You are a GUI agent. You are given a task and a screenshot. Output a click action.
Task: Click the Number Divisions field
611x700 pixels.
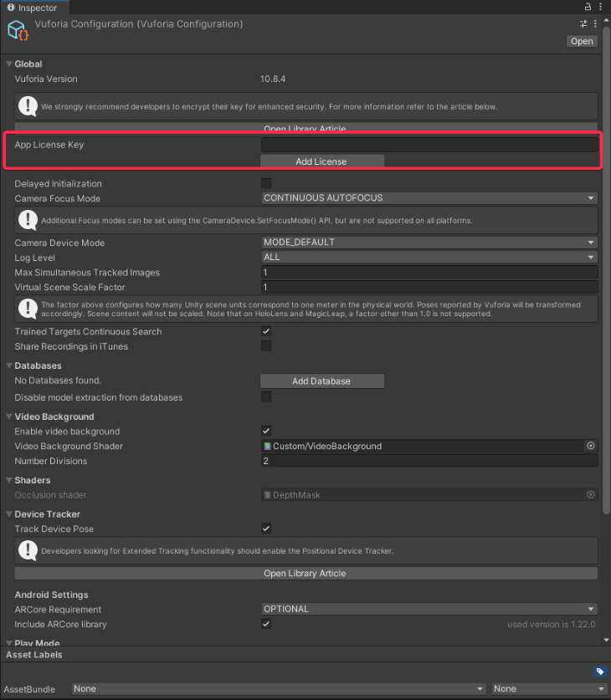[x=429, y=461]
